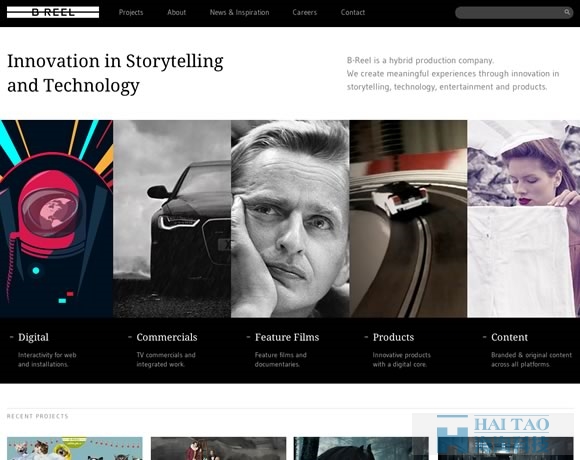Open the Content category link
The image size is (580, 460).
click(509, 337)
